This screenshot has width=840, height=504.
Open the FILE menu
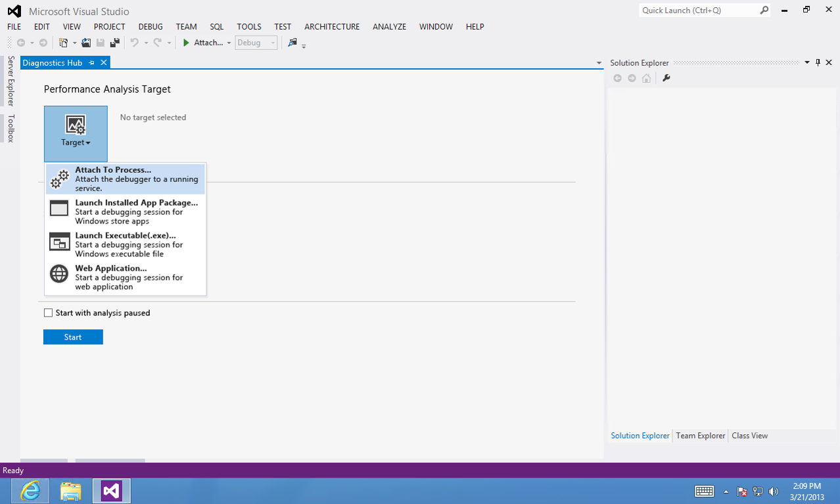pyautogui.click(x=14, y=27)
